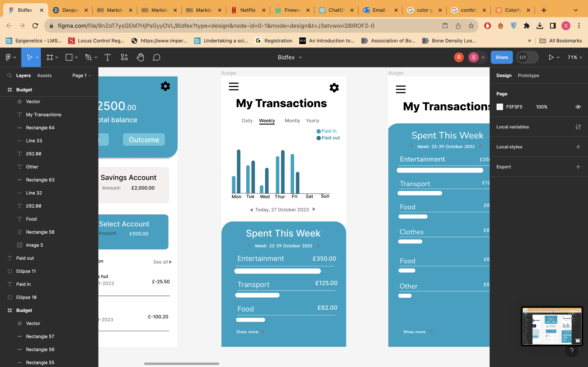588x367 pixels.
Task: Toggle page background color visibility eye
Action: [x=578, y=107]
